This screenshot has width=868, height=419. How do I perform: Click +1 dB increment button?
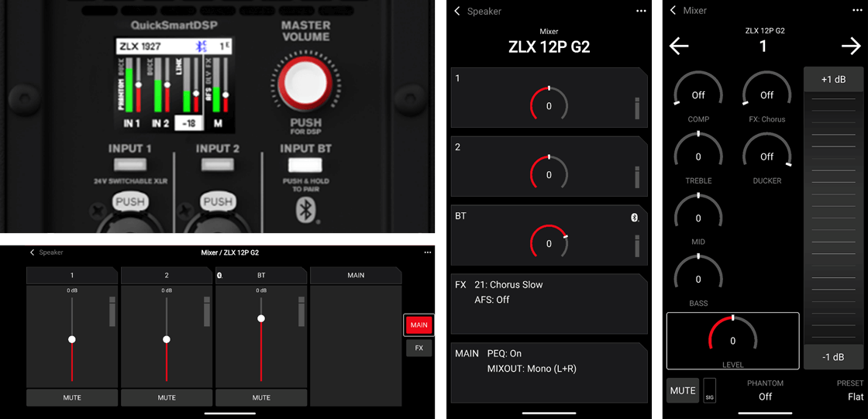pos(833,80)
